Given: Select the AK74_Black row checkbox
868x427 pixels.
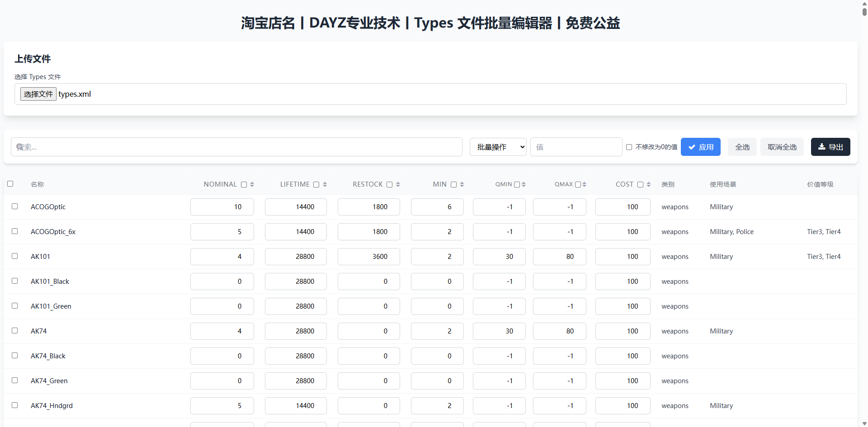Looking at the screenshot, I should pyautogui.click(x=15, y=356).
